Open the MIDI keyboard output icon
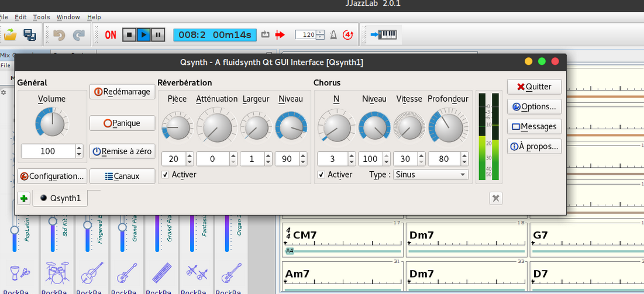The height and width of the screenshot is (294, 644). 383,34
